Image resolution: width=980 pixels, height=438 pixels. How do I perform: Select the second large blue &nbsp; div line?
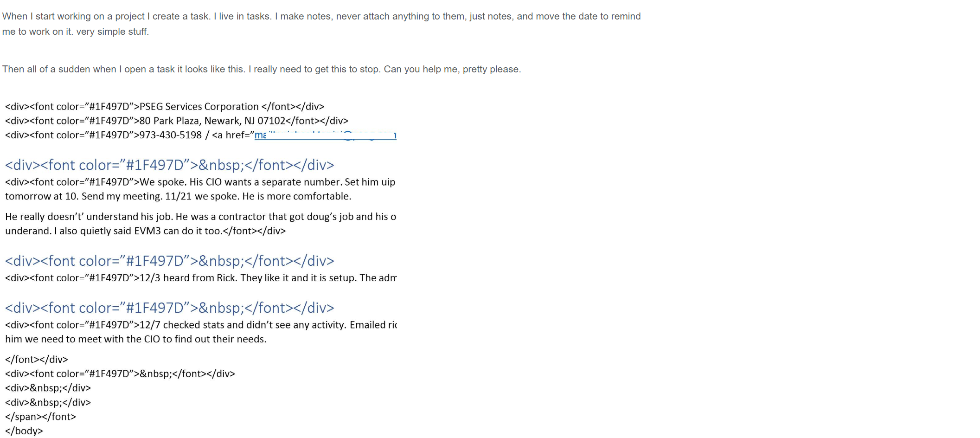click(x=170, y=261)
